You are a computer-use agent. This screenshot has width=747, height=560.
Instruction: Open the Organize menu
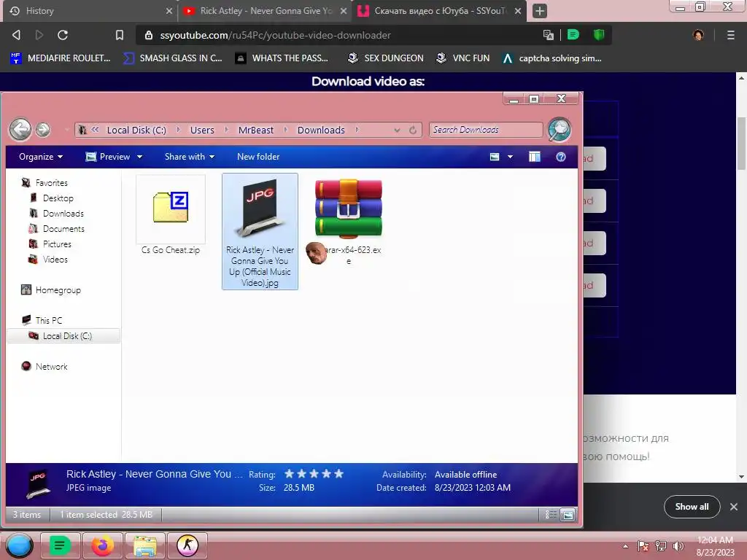[41, 157]
